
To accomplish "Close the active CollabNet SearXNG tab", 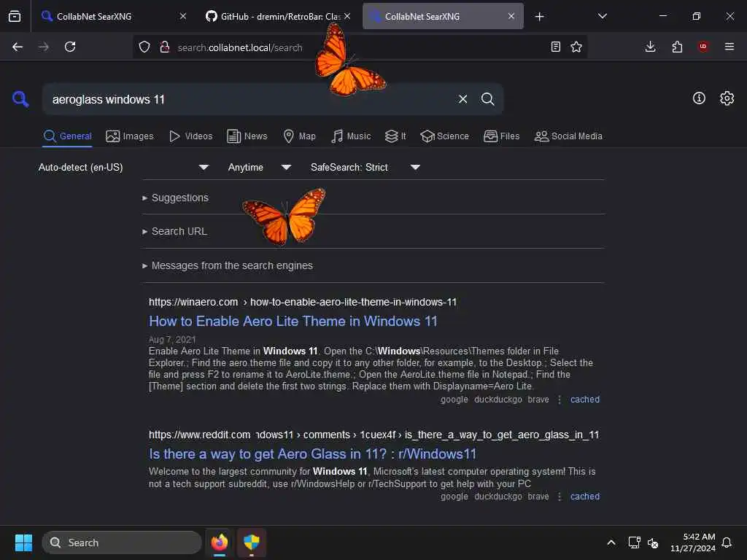I will coord(511,16).
